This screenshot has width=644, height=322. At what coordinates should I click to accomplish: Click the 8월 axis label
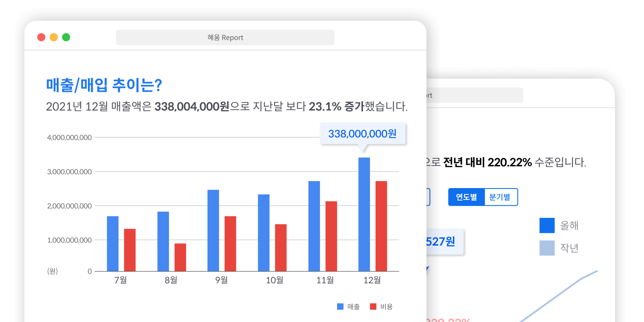[x=171, y=280]
